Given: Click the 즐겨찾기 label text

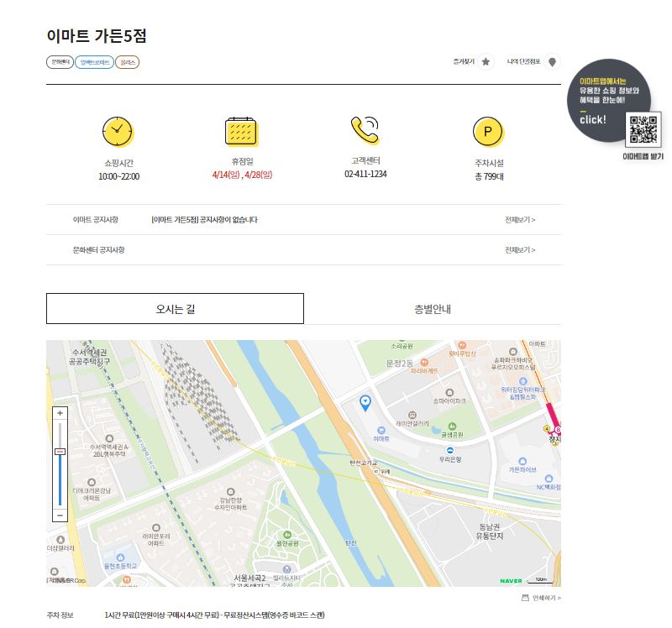Looking at the screenshot, I should pos(464,61).
